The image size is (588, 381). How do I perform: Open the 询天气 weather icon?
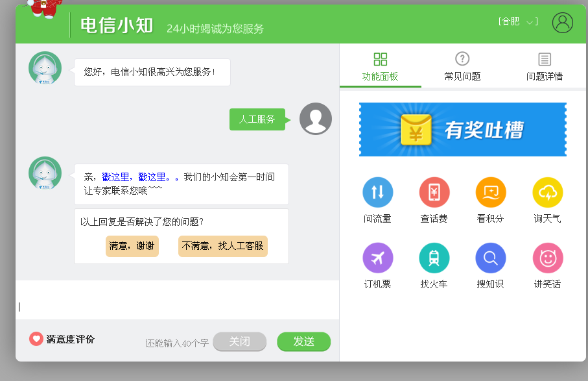(x=548, y=192)
